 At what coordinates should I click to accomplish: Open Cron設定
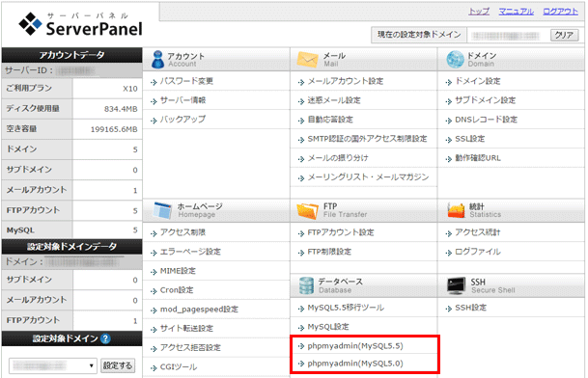coord(177,290)
